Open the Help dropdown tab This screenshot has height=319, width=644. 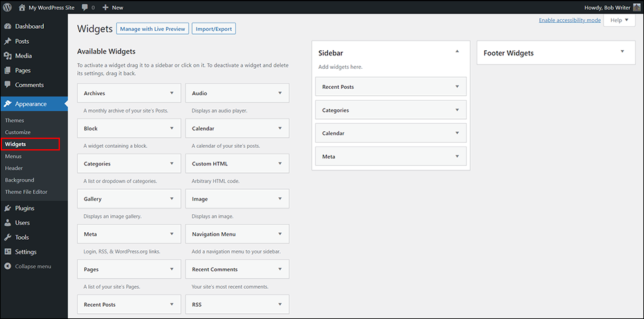(620, 21)
